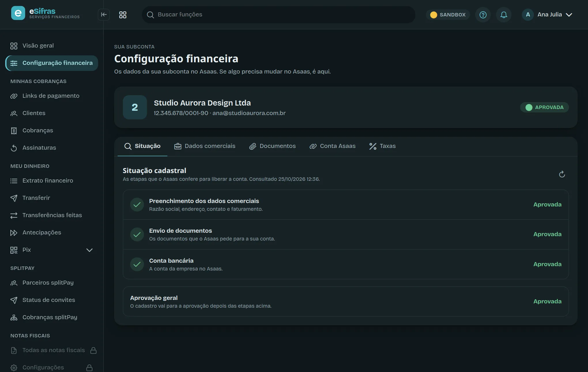588x372 pixels.
Task: Click the lock icon beside Configurações
Action: [x=89, y=368]
